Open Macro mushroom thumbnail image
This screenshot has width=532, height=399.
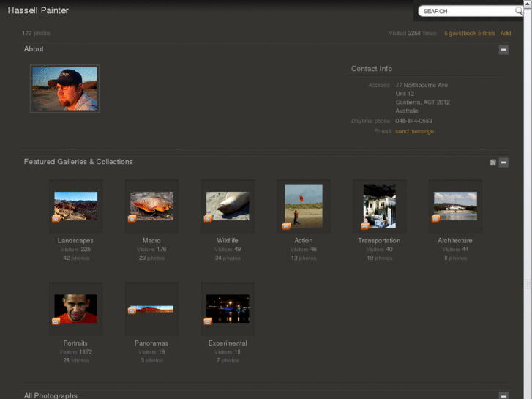click(151, 206)
